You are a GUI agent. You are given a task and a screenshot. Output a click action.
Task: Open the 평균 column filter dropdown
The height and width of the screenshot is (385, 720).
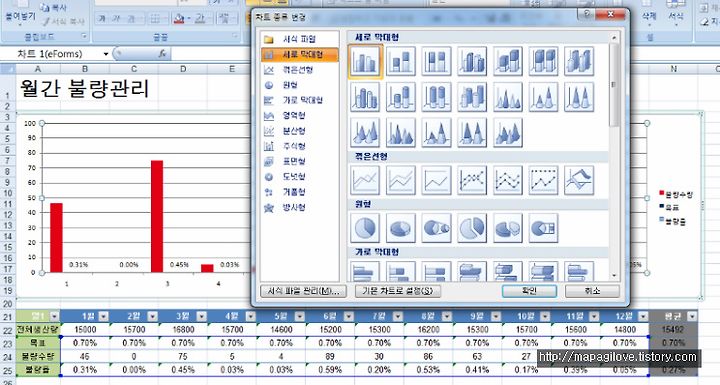(x=692, y=317)
